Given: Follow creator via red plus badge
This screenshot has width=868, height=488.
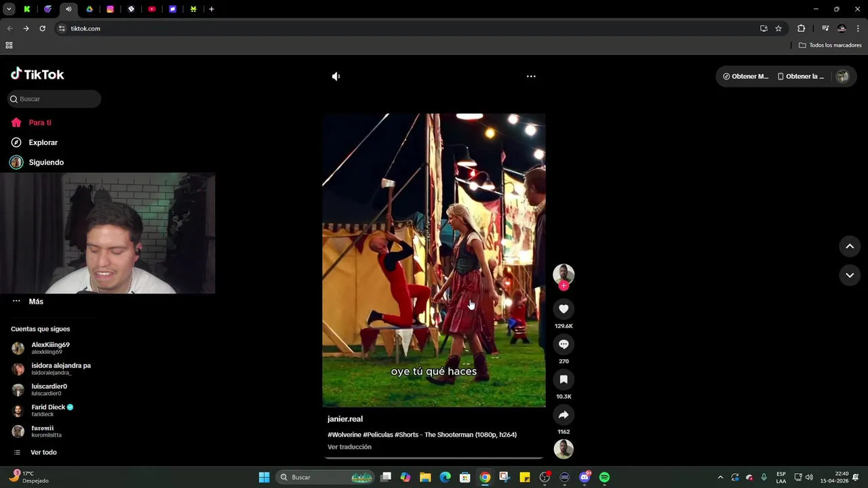Looking at the screenshot, I should 564,286.
